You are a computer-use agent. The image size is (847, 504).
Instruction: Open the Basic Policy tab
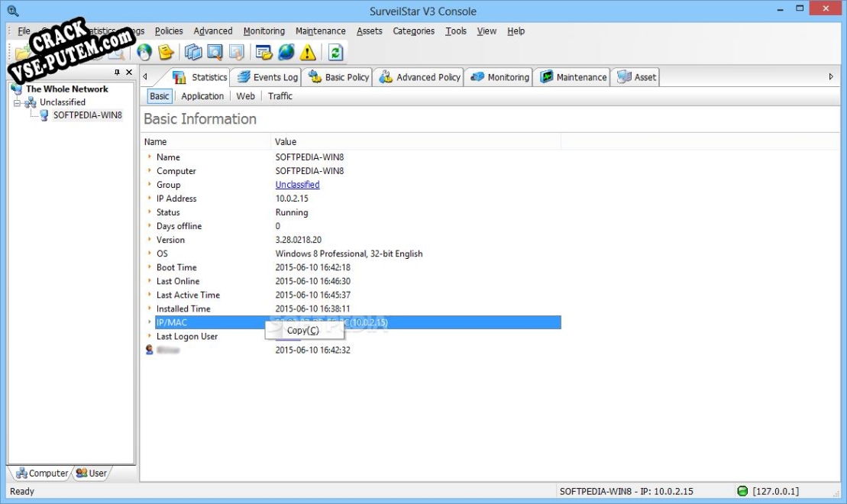tap(338, 77)
